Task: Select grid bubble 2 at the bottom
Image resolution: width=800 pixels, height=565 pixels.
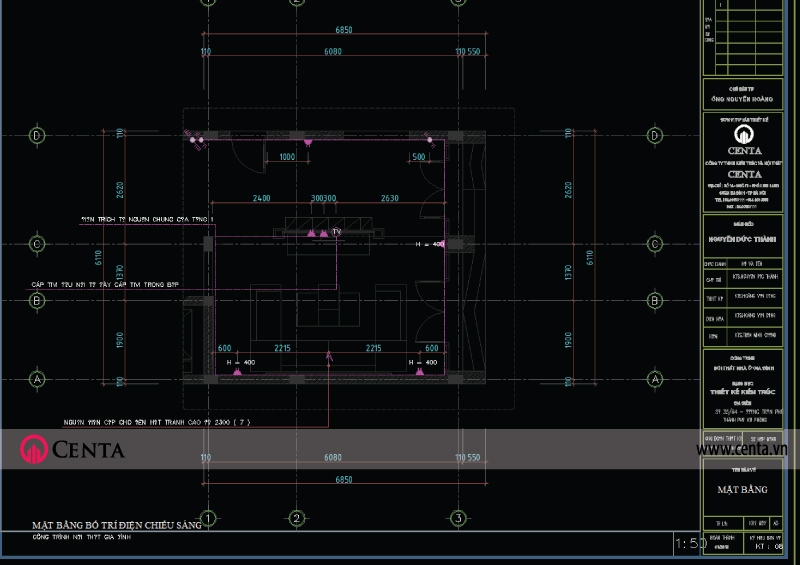Action: [x=296, y=517]
